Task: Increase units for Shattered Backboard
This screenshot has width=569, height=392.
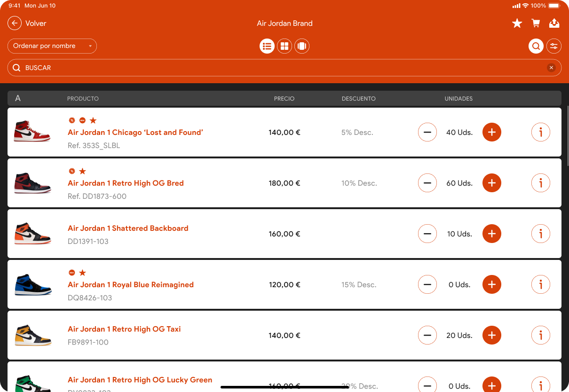Action: pyautogui.click(x=492, y=234)
